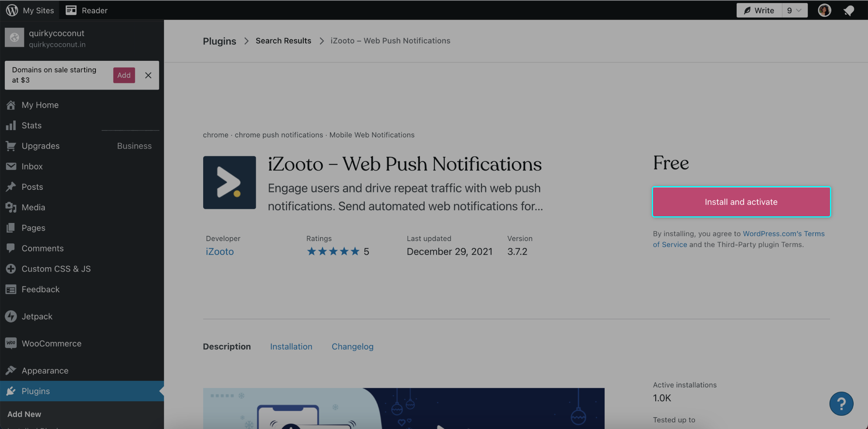868x429 pixels.
Task: Expand the dropdown next to Write
Action: 795,10
